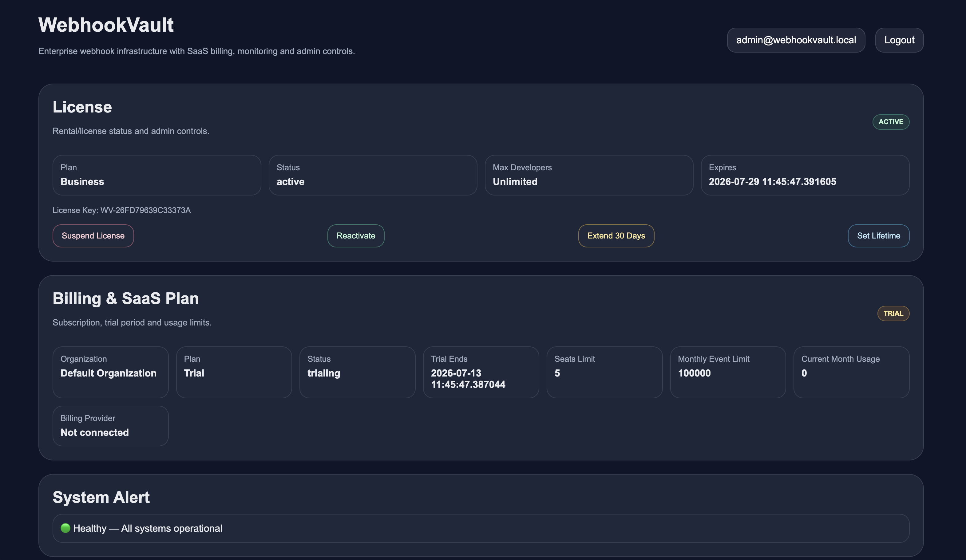Click the System Alert heading
Image resolution: width=966 pixels, height=560 pixels.
(101, 497)
